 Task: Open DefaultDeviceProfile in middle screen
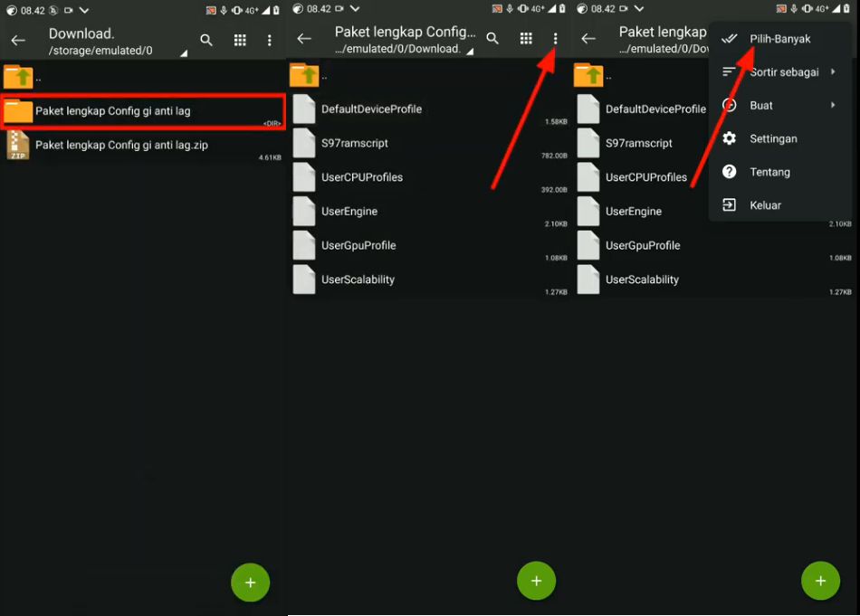point(430,109)
